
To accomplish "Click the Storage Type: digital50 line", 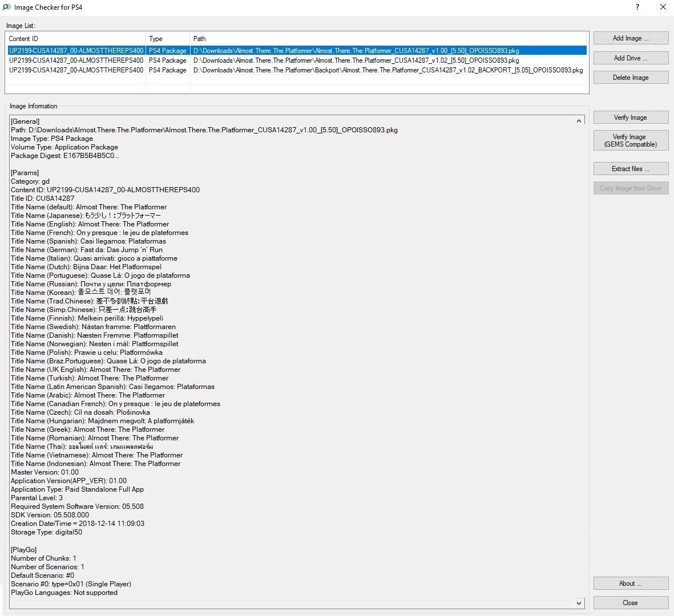I will point(46,533).
